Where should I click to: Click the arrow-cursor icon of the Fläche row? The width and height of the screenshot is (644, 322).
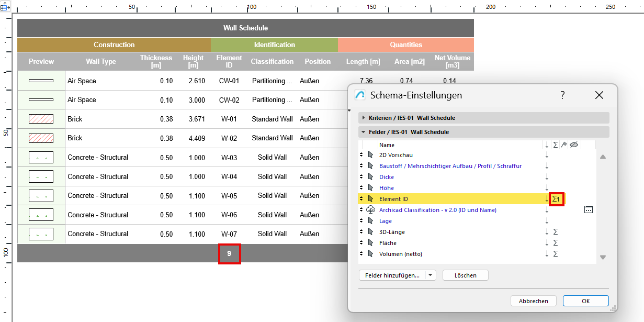tap(371, 243)
